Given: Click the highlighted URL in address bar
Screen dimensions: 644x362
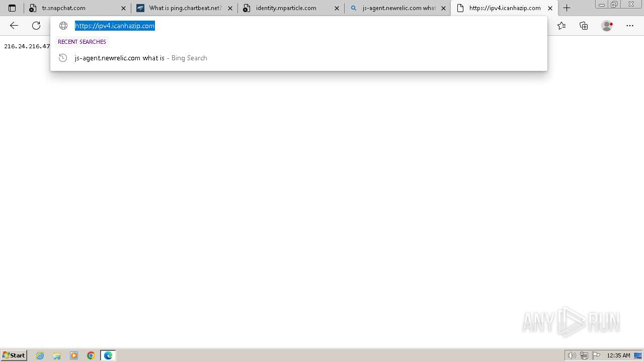Looking at the screenshot, I should [115, 26].
